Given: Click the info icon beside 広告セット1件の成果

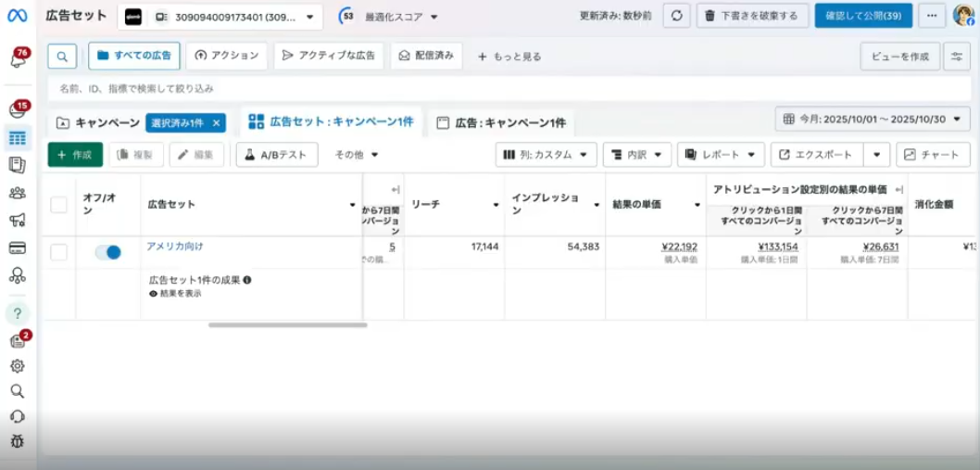Looking at the screenshot, I should 247,280.
